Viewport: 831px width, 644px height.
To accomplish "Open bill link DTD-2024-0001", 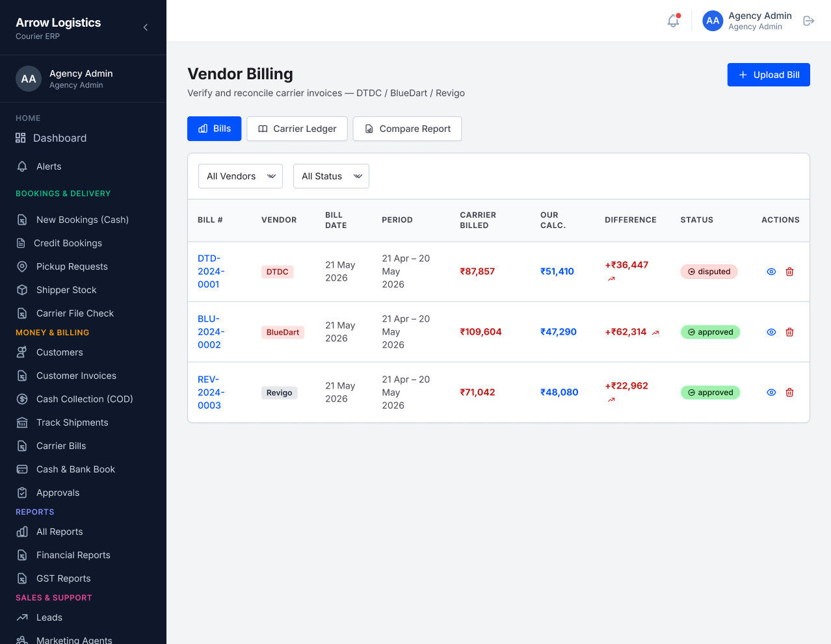I will [x=211, y=272].
